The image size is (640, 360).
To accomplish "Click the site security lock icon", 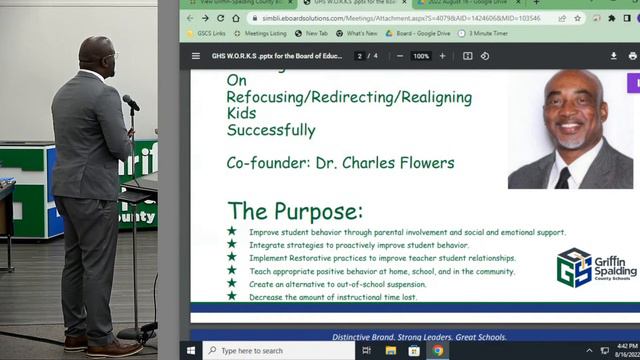I will pos(255,18).
